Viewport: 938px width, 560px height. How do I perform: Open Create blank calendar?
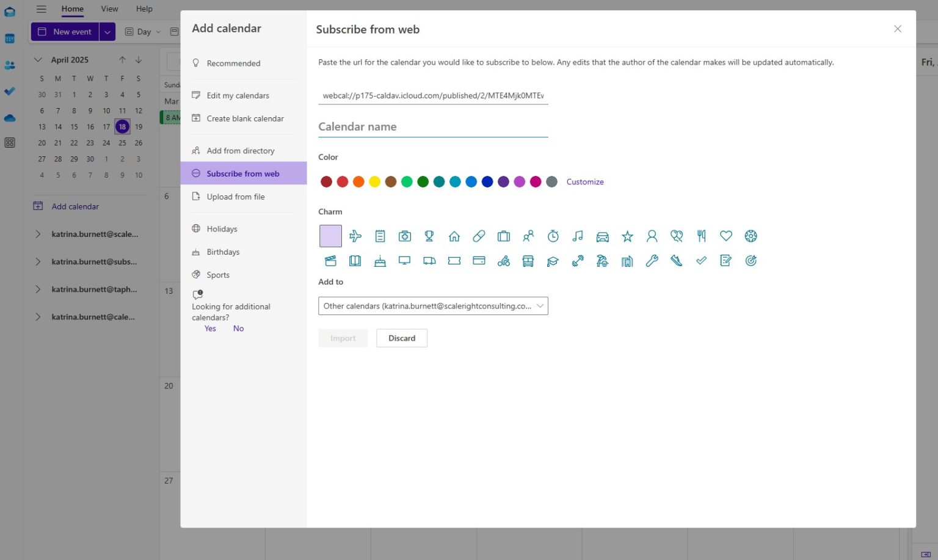tap(244, 118)
